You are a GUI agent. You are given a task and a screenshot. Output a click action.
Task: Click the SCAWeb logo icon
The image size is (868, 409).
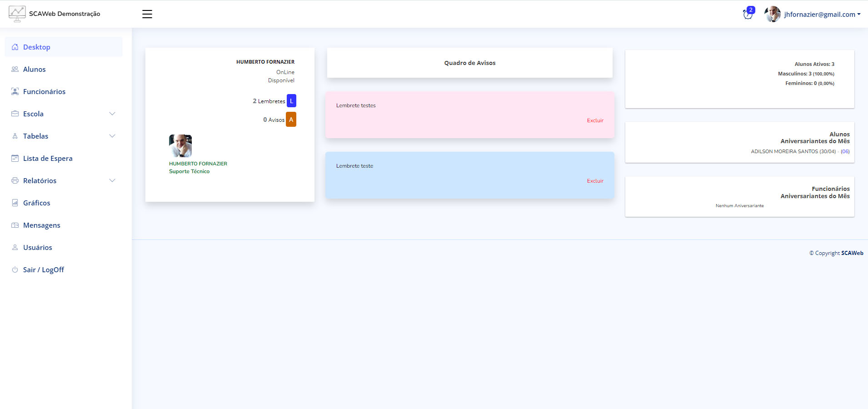tap(17, 14)
